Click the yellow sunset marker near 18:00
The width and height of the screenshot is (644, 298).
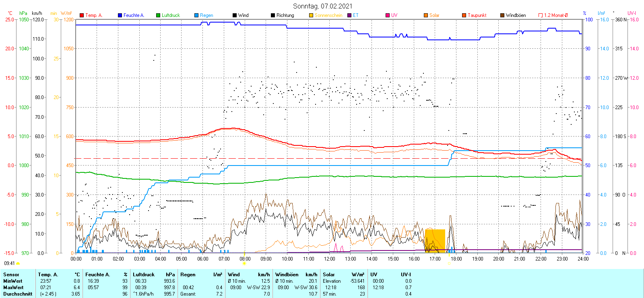449,263
